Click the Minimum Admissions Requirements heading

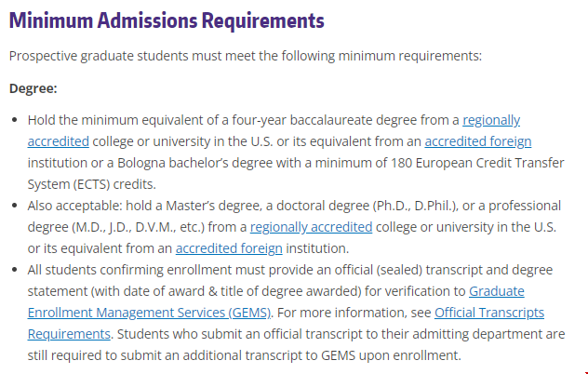(x=167, y=20)
